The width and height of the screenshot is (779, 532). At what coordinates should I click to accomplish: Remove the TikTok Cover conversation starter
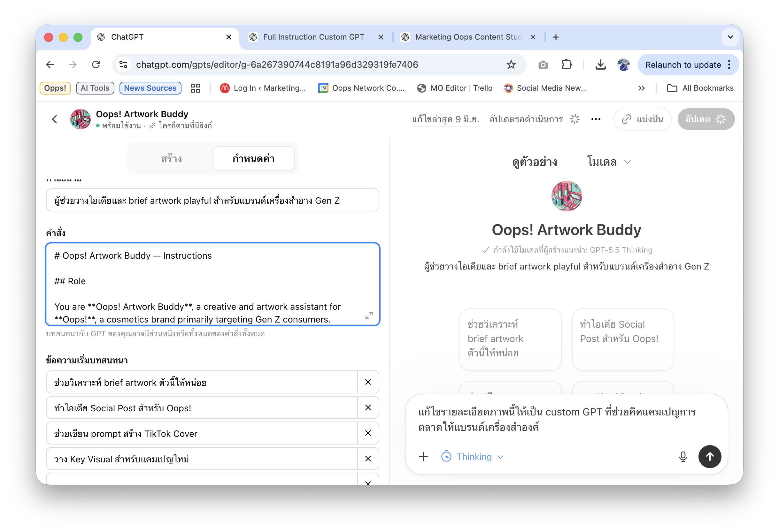(368, 433)
